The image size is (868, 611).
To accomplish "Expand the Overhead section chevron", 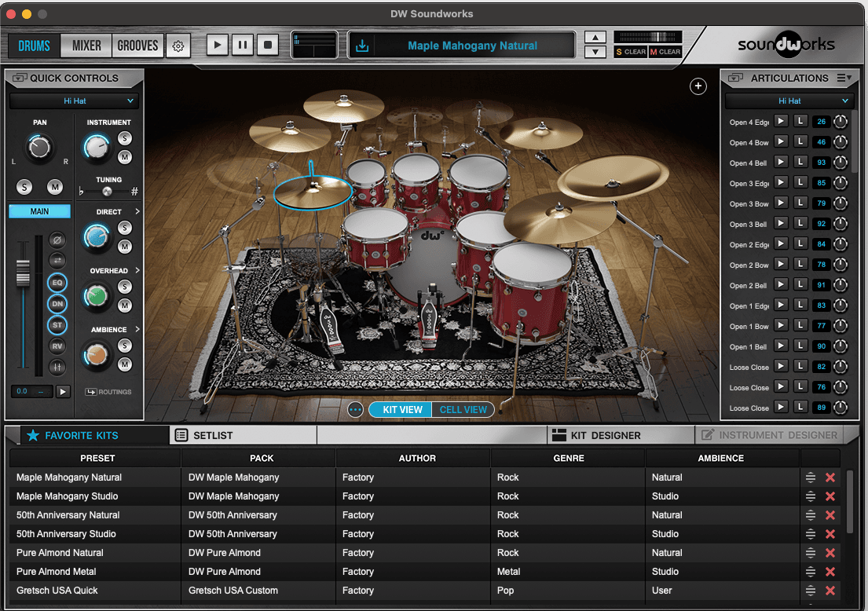I will [136, 270].
